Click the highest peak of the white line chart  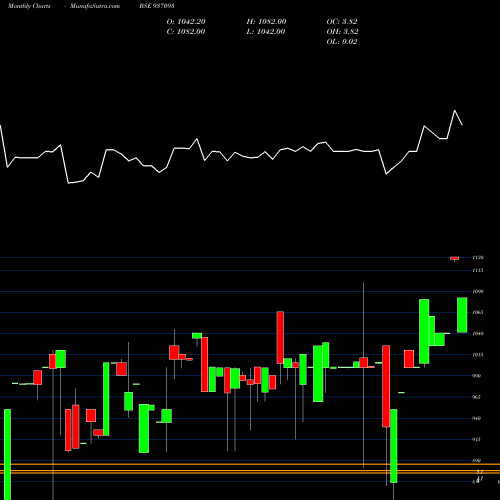click(x=455, y=111)
